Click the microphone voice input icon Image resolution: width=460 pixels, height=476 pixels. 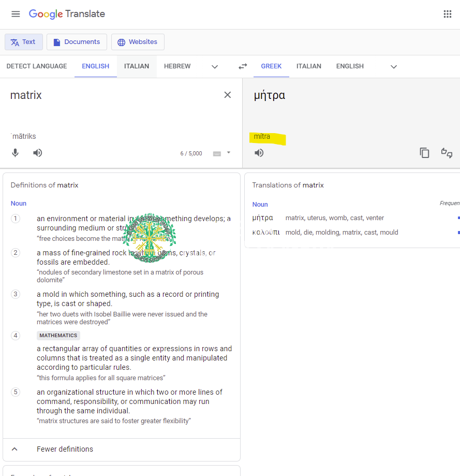pos(16,153)
